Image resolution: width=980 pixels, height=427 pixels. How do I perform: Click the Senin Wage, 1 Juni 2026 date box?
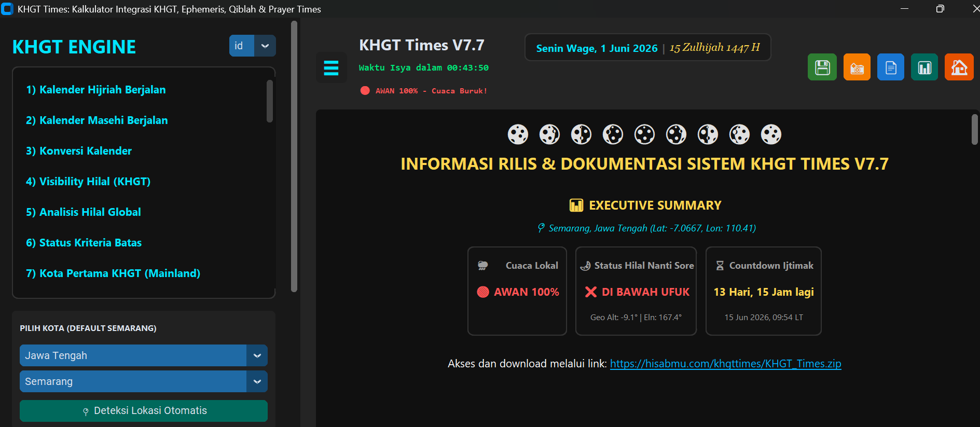click(x=647, y=48)
